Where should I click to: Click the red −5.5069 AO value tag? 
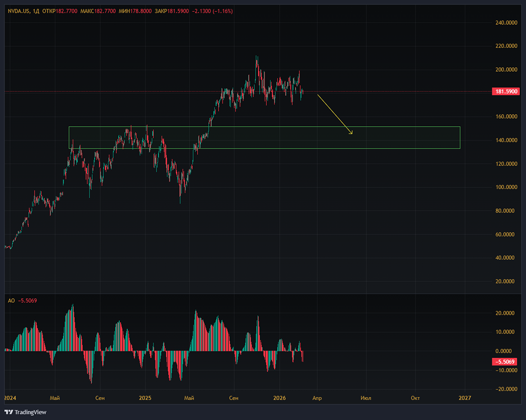pos(505,362)
